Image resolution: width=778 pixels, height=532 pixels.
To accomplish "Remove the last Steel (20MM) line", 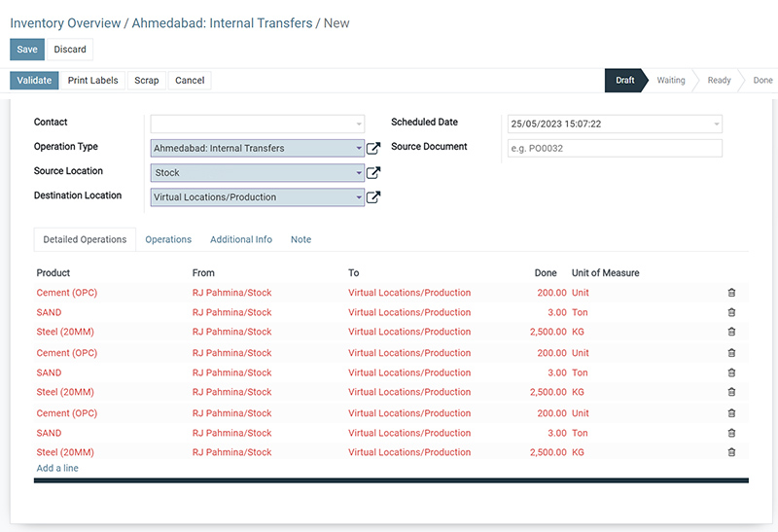I will 731,452.
